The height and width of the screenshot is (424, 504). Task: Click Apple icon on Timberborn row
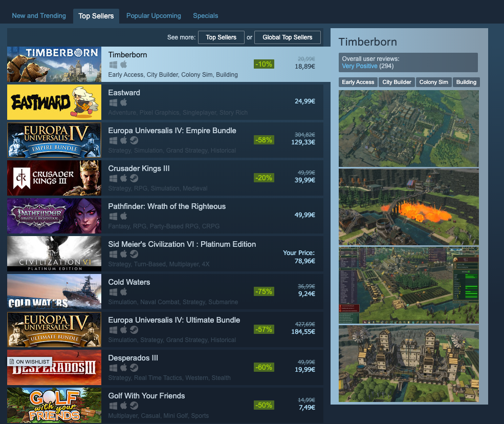[124, 65]
